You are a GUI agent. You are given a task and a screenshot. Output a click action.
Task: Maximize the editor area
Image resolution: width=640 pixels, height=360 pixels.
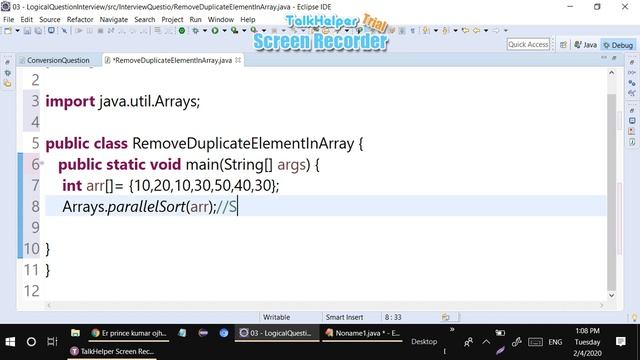tap(614, 58)
